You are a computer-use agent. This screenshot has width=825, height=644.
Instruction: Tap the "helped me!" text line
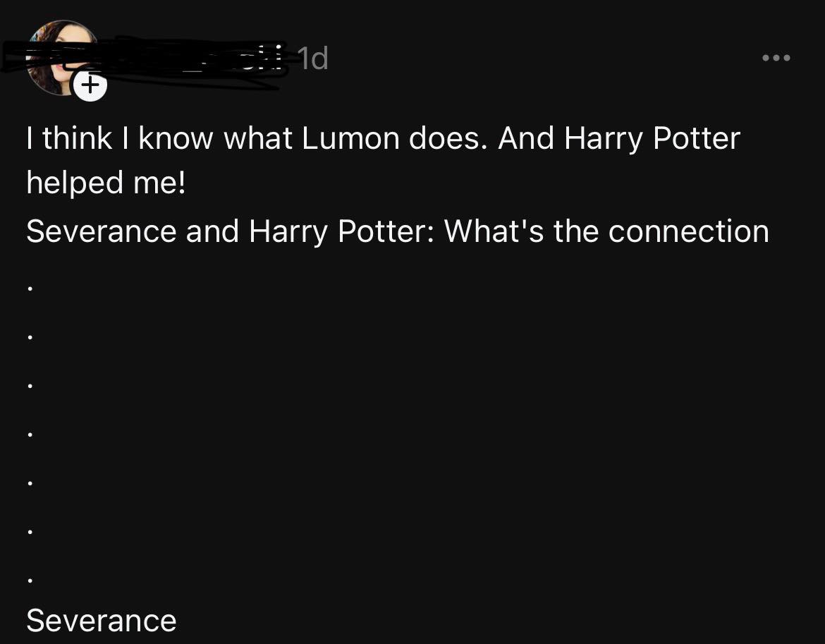point(106,183)
